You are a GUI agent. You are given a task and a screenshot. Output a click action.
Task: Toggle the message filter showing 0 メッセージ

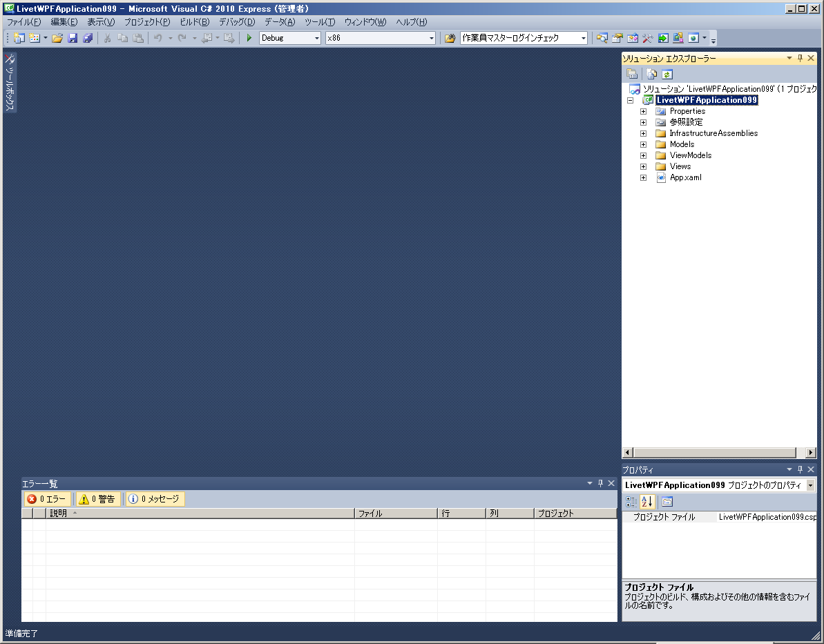pos(155,499)
